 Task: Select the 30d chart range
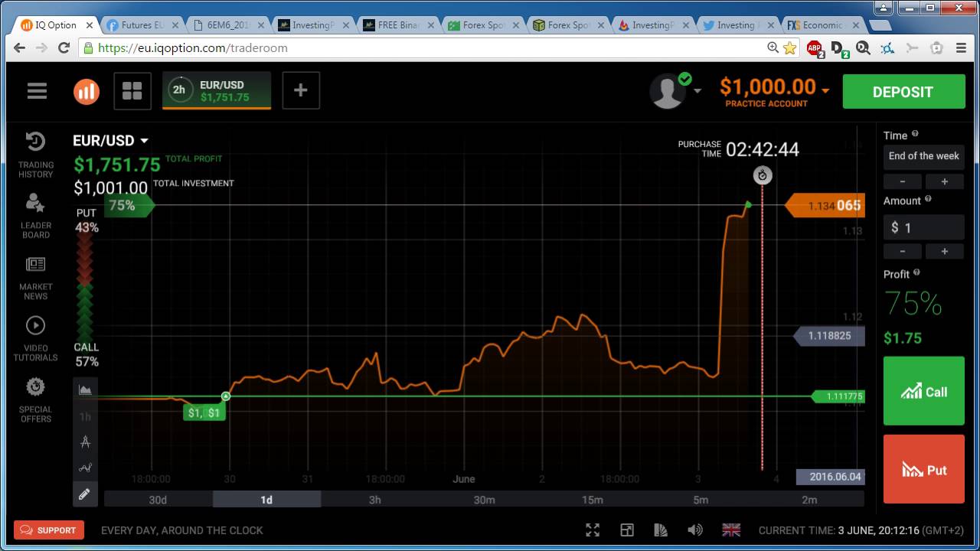(158, 500)
